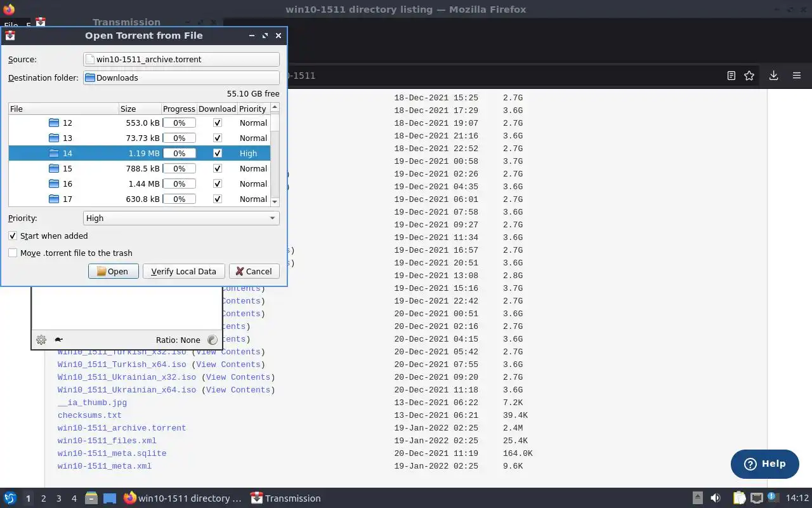Uncheck download for folder 13
The height and width of the screenshot is (508, 812).
pyautogui.click(x=218, y=138)
